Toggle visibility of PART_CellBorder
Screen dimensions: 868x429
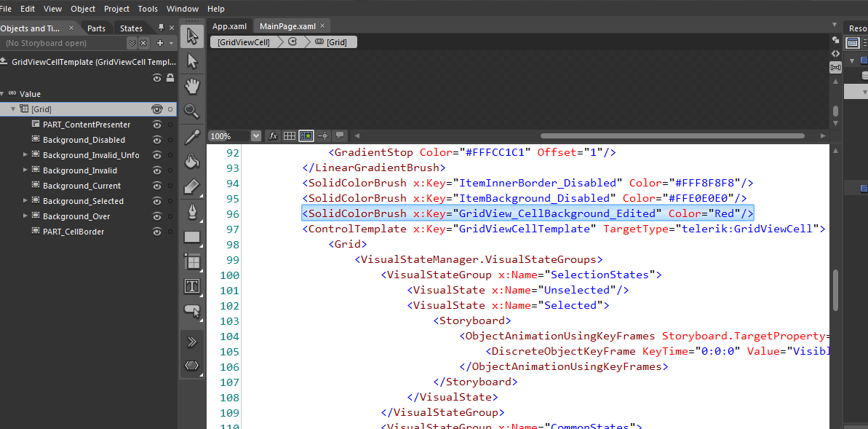tap(156, 232)
